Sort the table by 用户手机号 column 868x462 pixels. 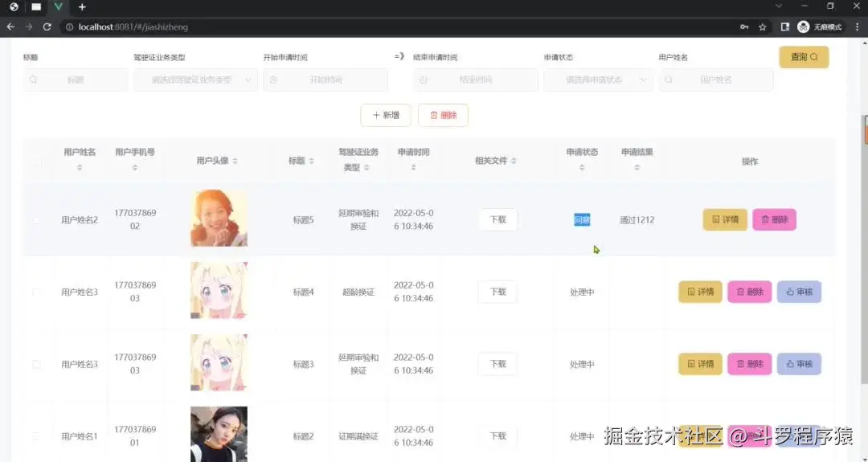tap(135, 168)
